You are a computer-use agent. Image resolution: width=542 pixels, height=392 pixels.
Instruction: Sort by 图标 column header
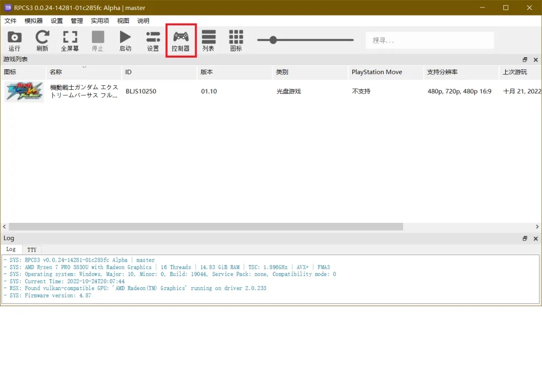tap(23, 72)
